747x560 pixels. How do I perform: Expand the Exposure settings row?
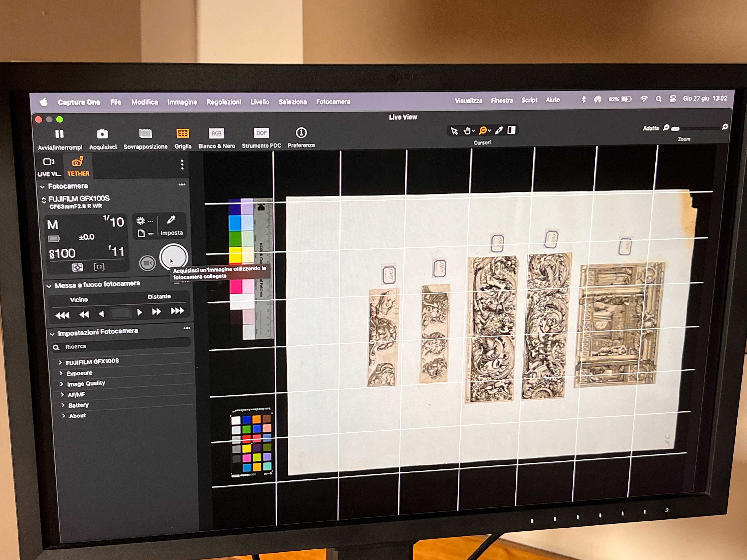tap(61, 373)
